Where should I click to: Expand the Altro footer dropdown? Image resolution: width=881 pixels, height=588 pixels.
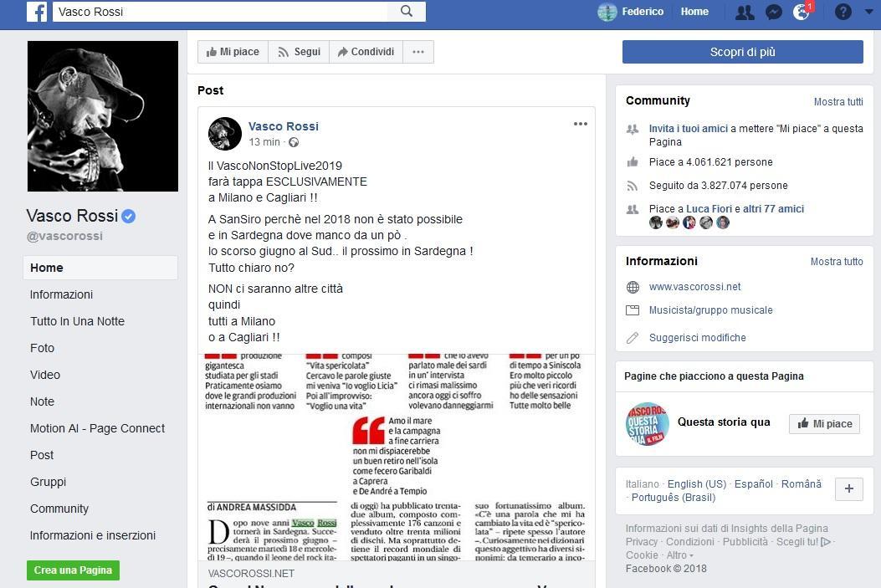(x=680, y=555)
